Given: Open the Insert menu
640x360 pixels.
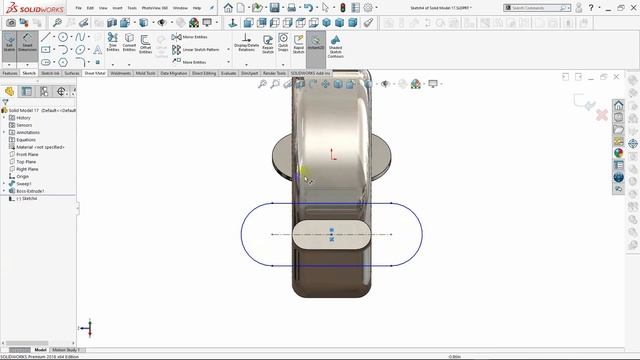Looking at the screenshot, I should coord(117,8).
